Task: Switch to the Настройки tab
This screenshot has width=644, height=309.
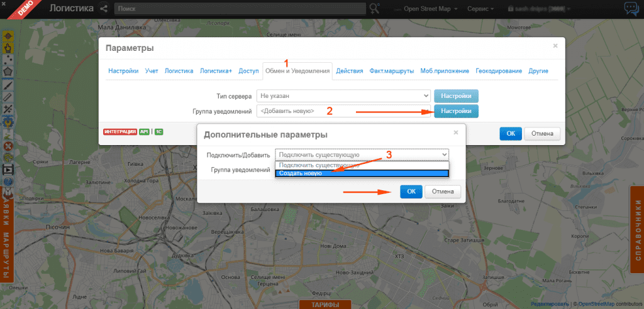Action: click(x=123, y=71)
